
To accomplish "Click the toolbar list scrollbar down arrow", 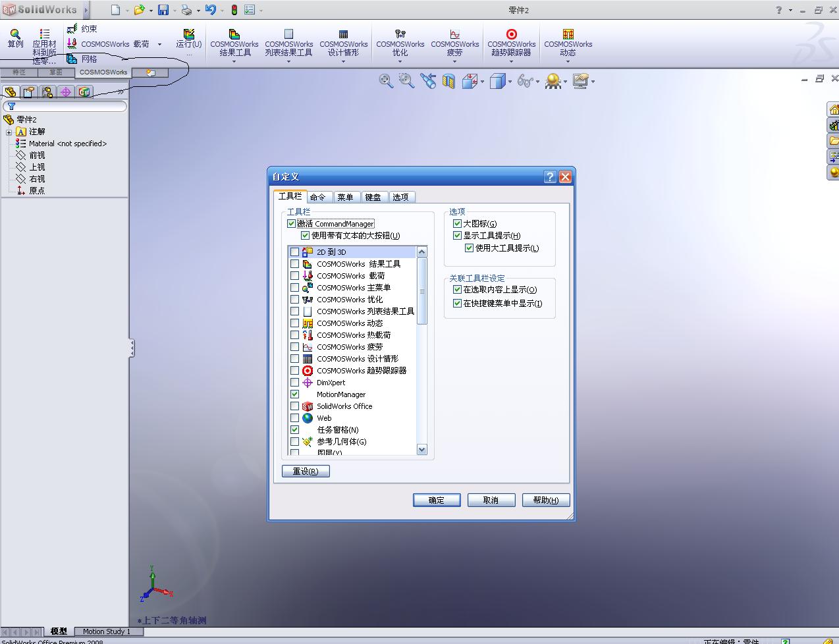I will coord(422,450).
